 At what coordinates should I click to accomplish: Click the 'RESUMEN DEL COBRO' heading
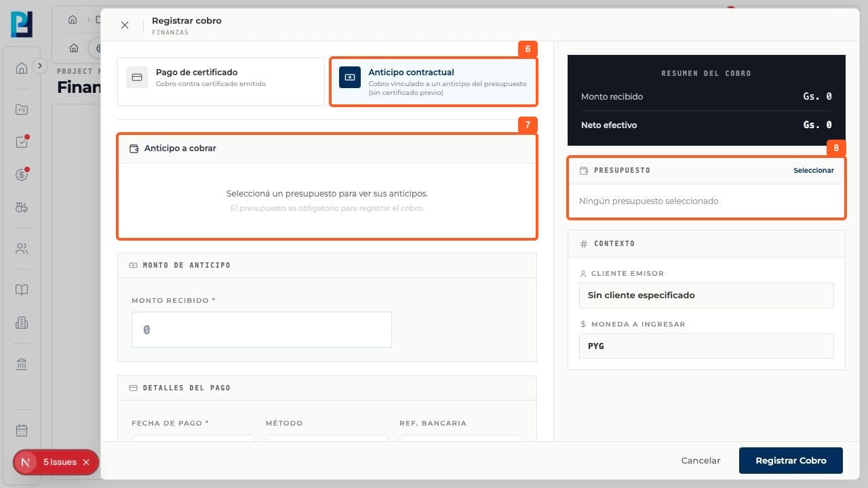coord(706,73)
